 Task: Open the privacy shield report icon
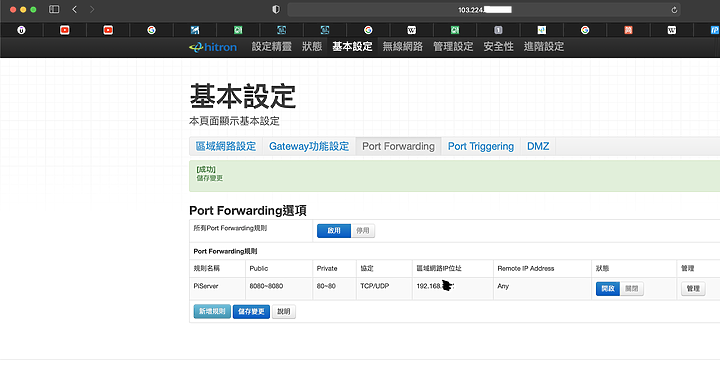[x=276, y=9]
